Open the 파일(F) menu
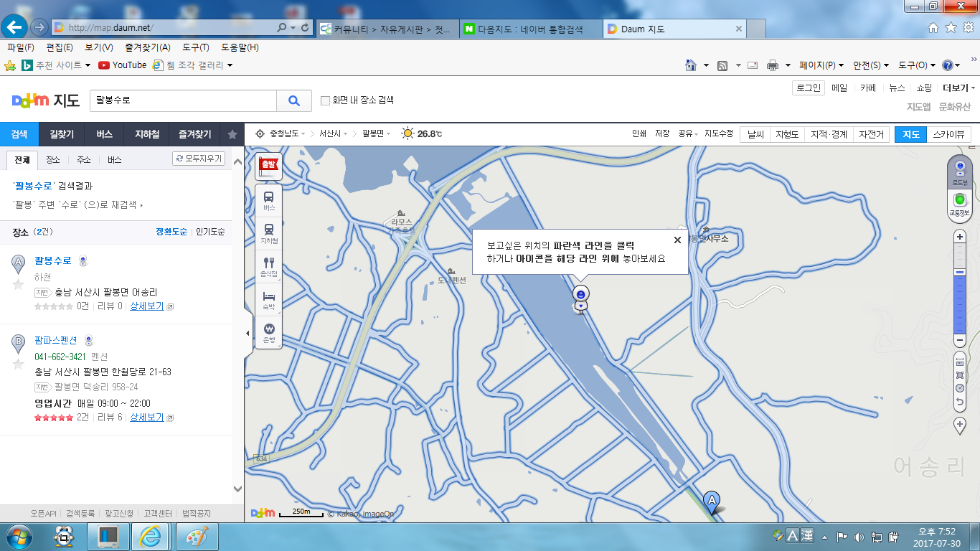This screenshot has width=980, height=551. pos(20,47)
